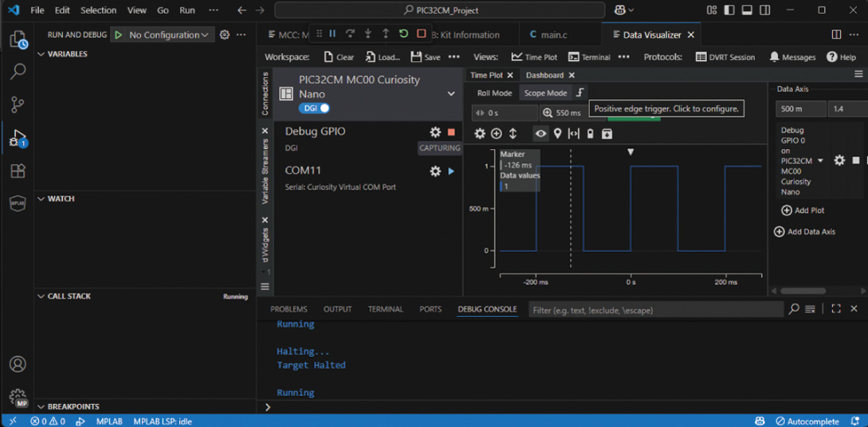
Task: Open the TERMINAL panel tab
Action: click(385, 309)
